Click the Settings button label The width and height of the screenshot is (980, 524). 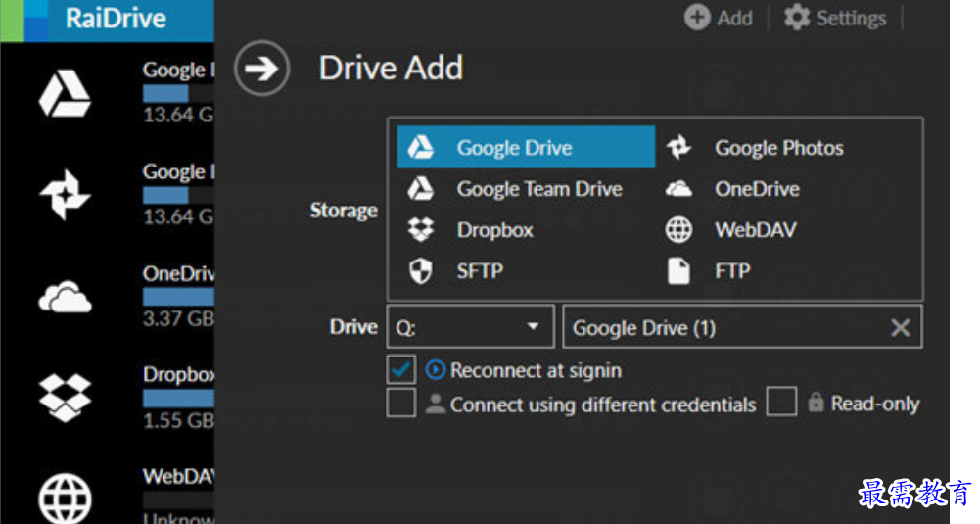[x=852, y=19]
